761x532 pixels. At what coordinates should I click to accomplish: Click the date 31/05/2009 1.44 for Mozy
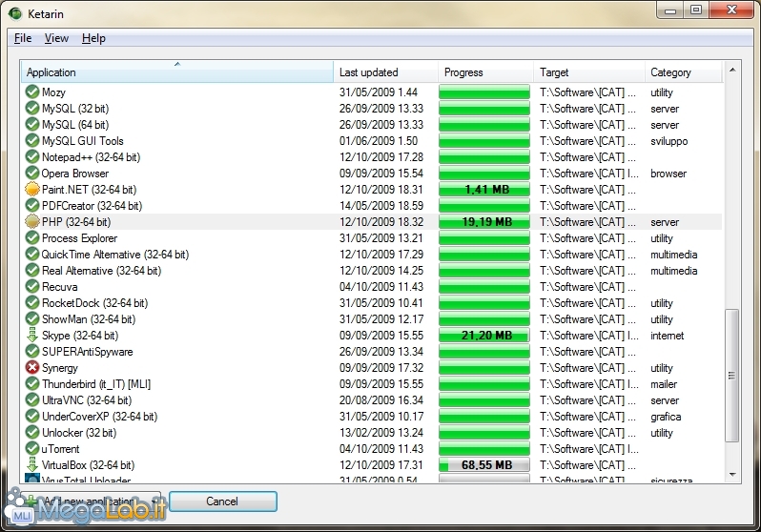(379, 92)
